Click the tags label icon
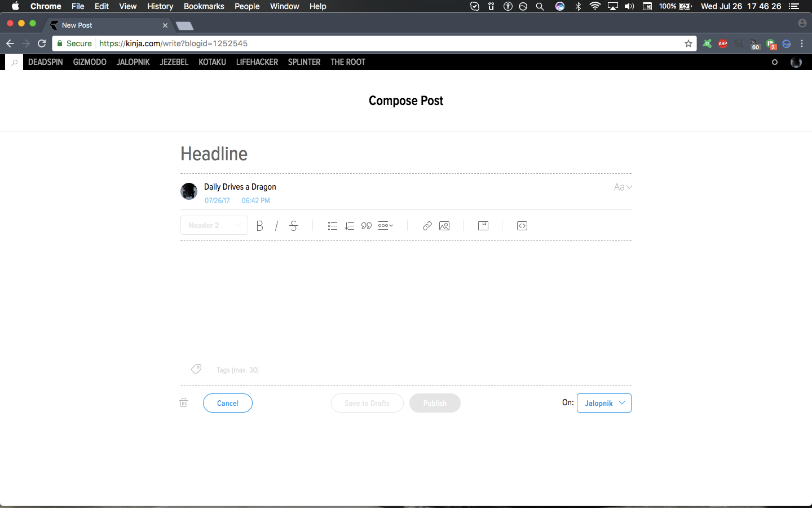812x508 pixels. coord(196,369)
